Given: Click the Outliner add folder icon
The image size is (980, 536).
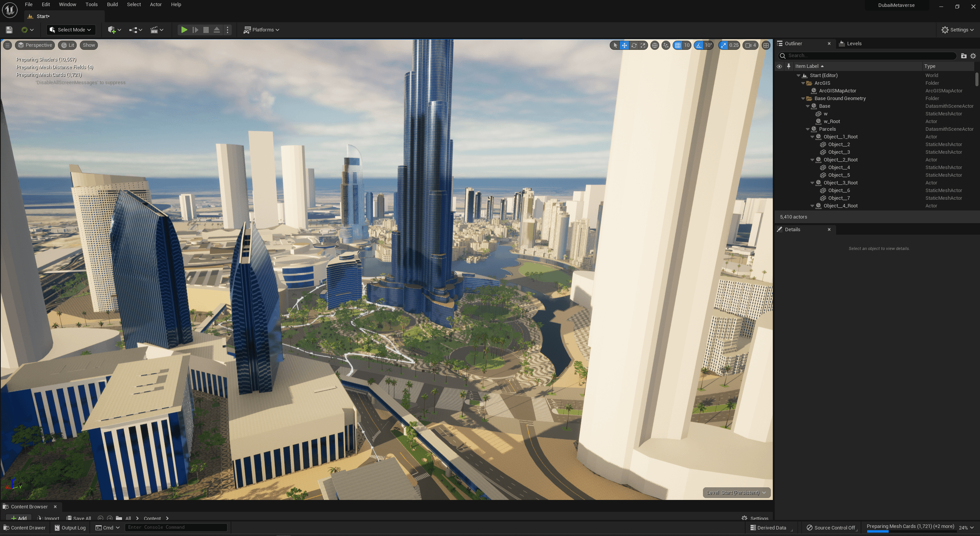Looking at the screenshot, I should click(964, 56).
